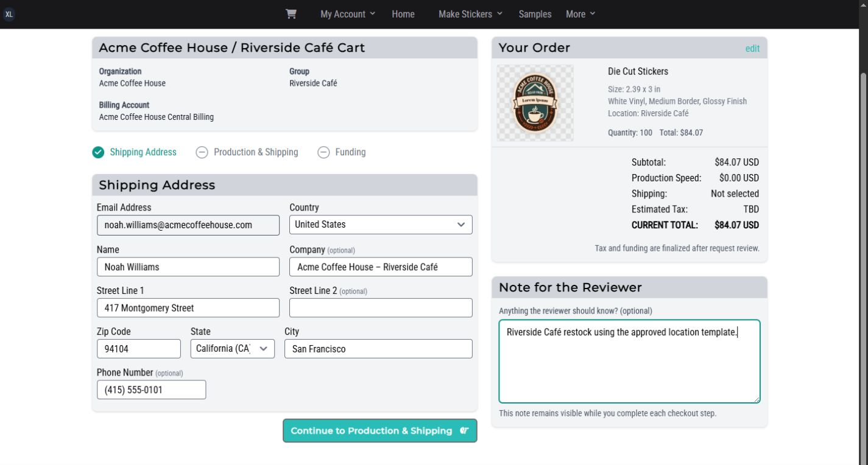Select the Funding step label
The image size is (868, 465).
coord(350,152)
